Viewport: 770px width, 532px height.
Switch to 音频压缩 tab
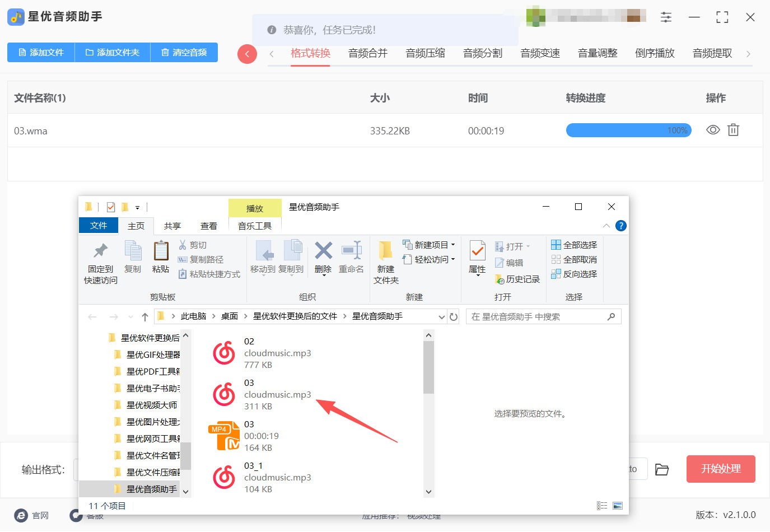pyautogui.click(x=426, y=53)
